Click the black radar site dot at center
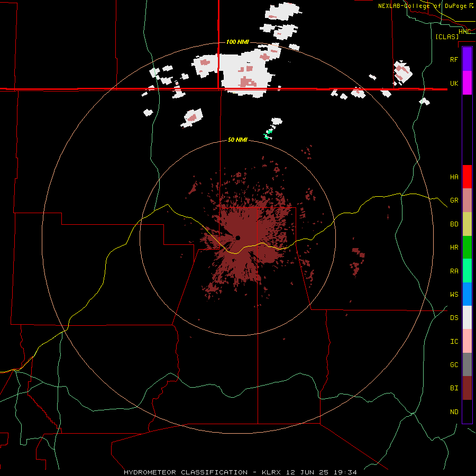The height and width of the screenshot is (476, 476). (x=237, y=237)
